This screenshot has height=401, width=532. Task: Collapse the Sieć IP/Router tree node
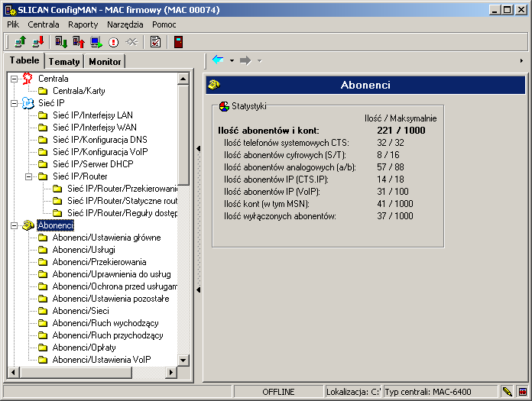coord(28,176)
